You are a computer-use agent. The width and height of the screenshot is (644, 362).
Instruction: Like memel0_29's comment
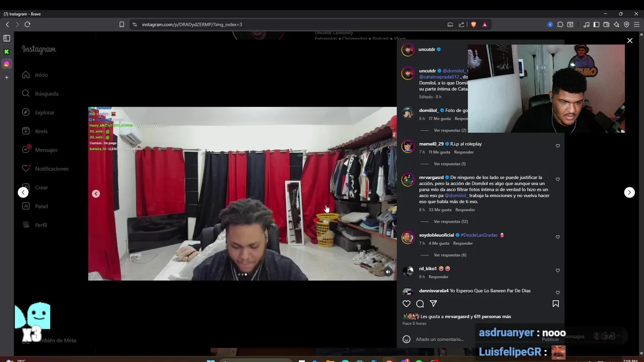coord(557,146)
